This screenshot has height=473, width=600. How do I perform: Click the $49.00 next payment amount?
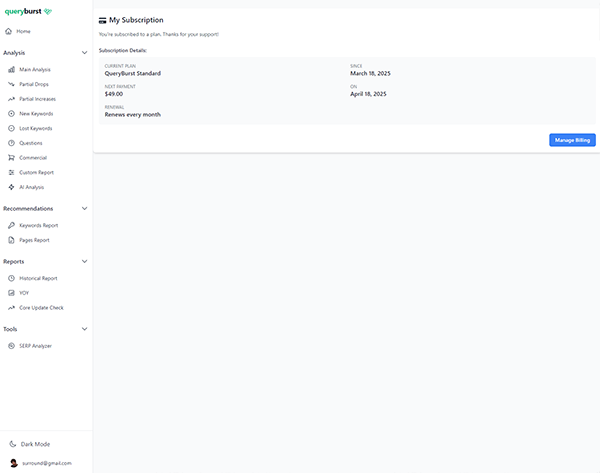(x=114, y=94)
